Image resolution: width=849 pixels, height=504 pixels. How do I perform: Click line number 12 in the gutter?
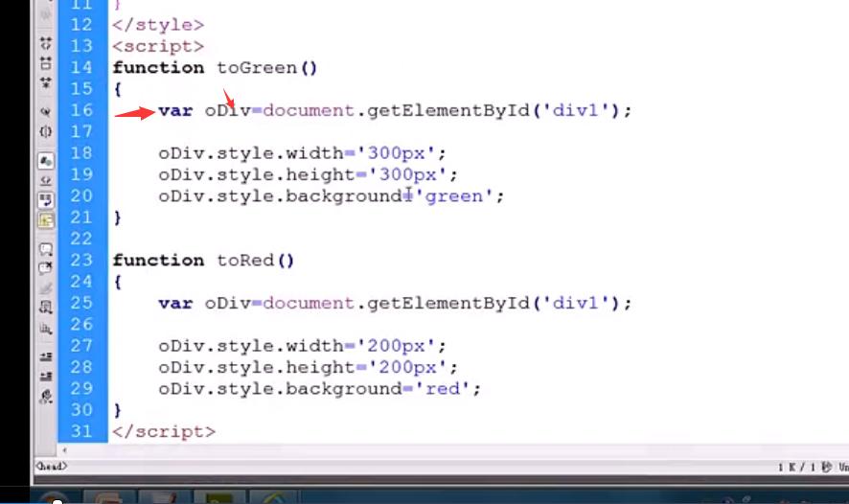click(81, 25)
